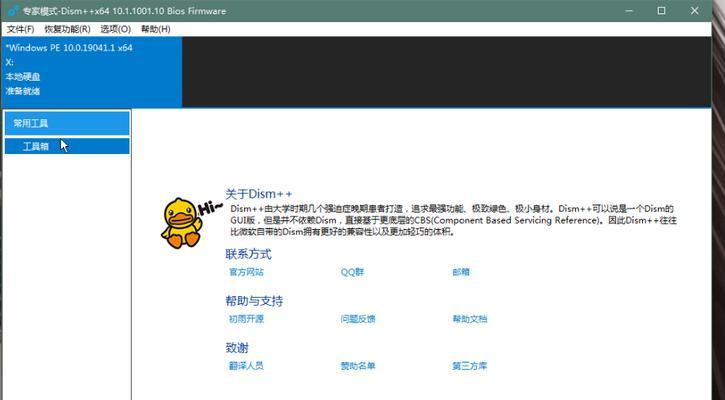
Task: Click the 本地硬盘 text in the image tile
Action: pos(23,77)
